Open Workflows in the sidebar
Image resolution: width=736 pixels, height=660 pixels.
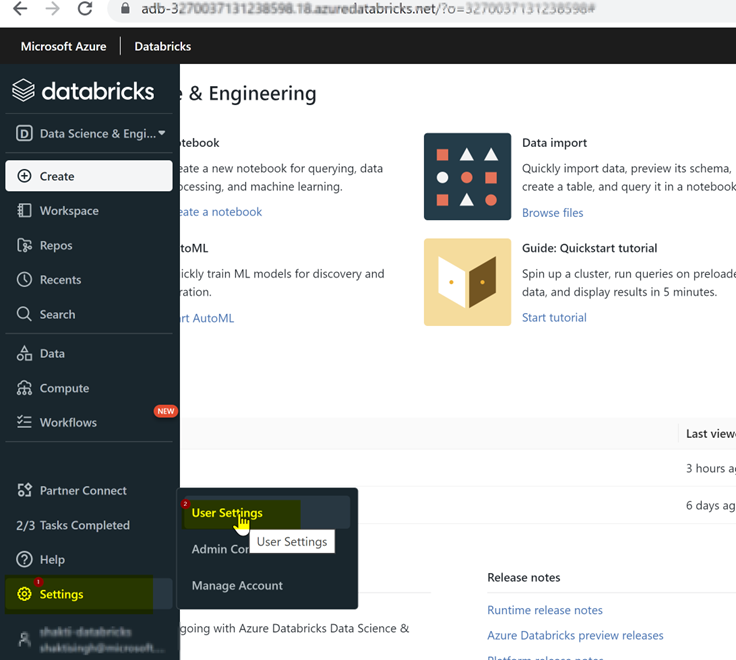click(x=89, y=422)
